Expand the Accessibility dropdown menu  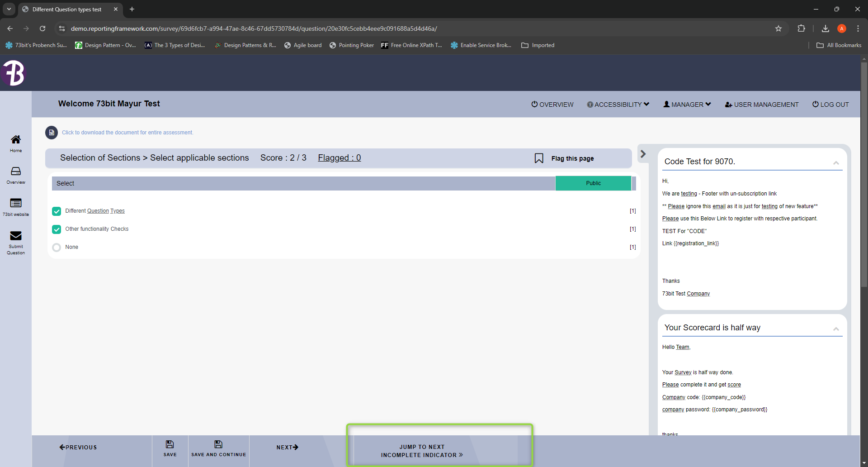point(618,105)
